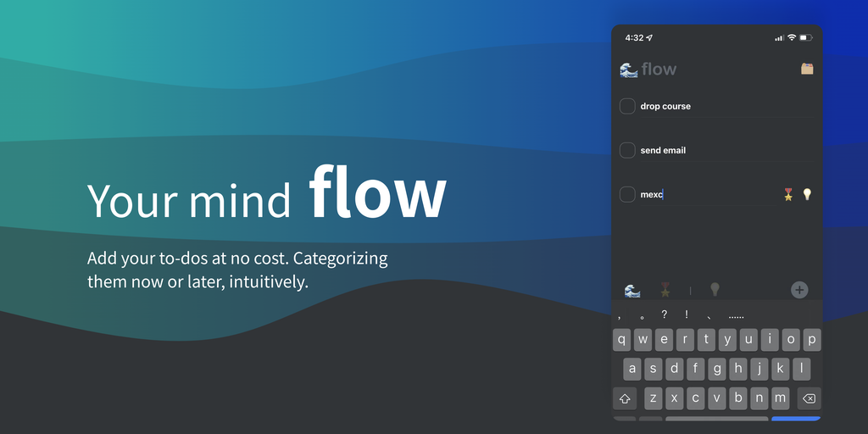Tap the p key
This screenshot has width=868, height=434.
[x=812, y=340]
